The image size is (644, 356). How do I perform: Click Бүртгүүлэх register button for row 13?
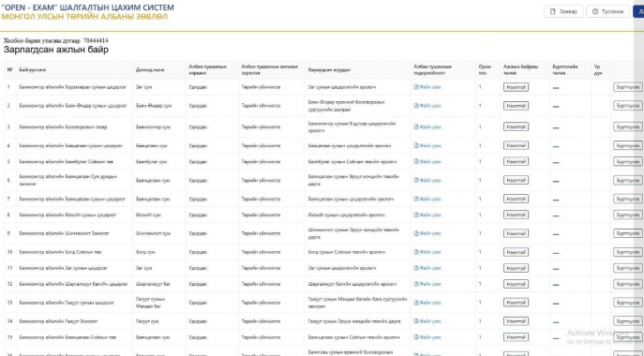(628, 303)
